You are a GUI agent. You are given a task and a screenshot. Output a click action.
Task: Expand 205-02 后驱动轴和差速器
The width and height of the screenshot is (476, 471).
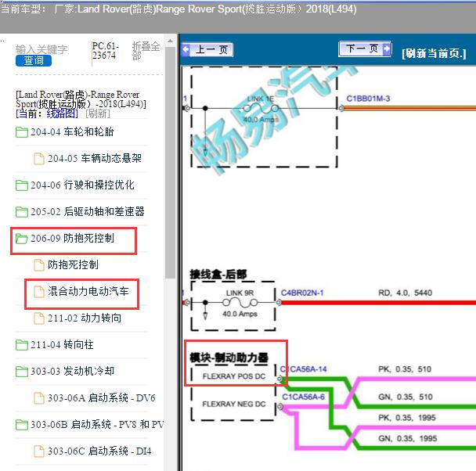pos(88,212)
